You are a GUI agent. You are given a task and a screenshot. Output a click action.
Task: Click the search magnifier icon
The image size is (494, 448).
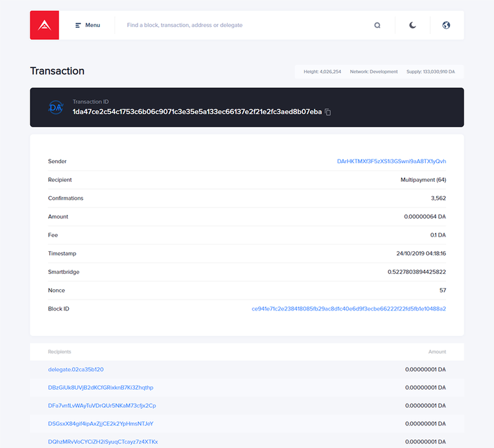[378, 25]
